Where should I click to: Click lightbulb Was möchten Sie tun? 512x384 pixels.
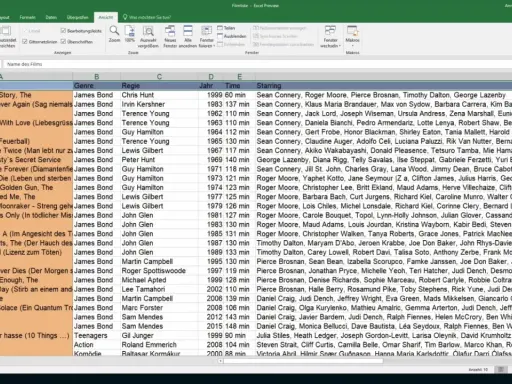[147, 17]
